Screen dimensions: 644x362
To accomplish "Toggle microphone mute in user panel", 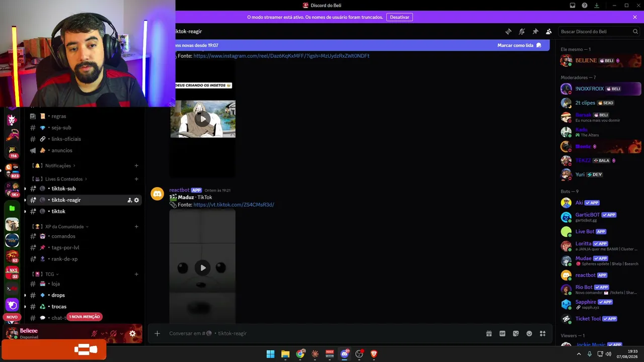I will coord(94,333).
